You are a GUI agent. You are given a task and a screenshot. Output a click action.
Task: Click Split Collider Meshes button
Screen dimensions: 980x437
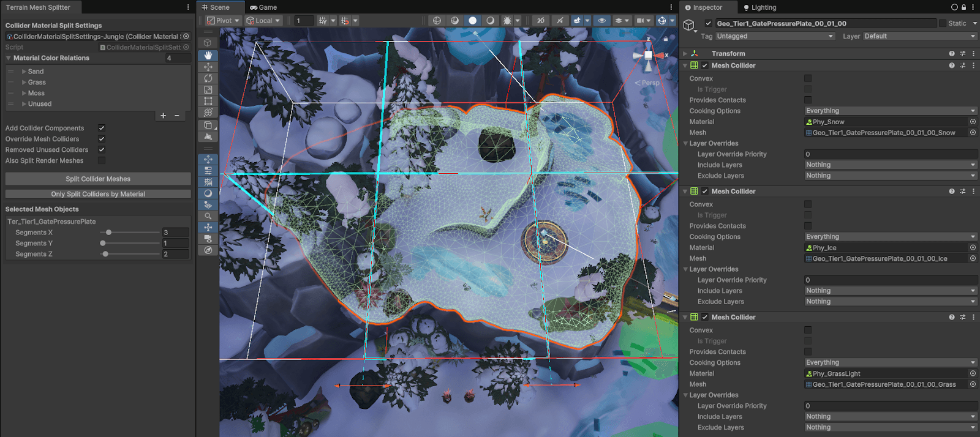[98, 179]
